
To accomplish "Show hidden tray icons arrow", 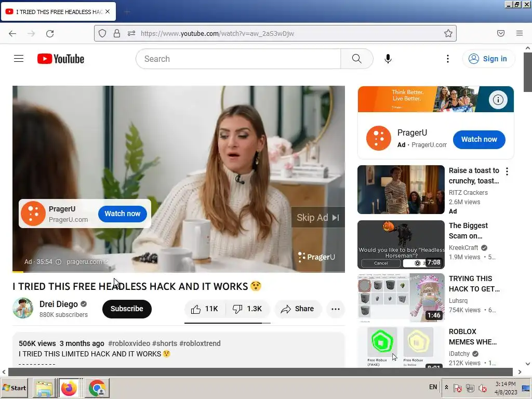I will (x=446, y=388).
